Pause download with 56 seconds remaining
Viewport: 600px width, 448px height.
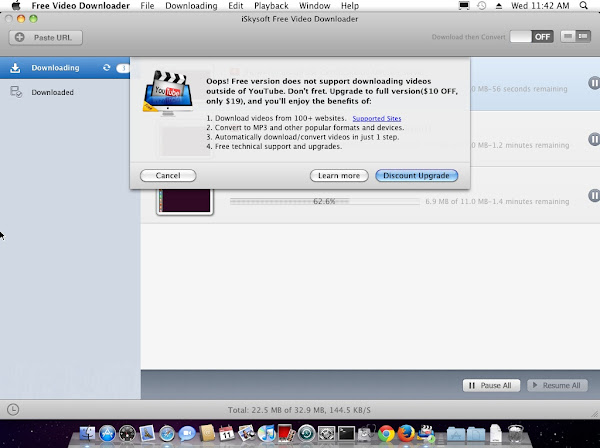pyautogui.click(x=594, y=83)
